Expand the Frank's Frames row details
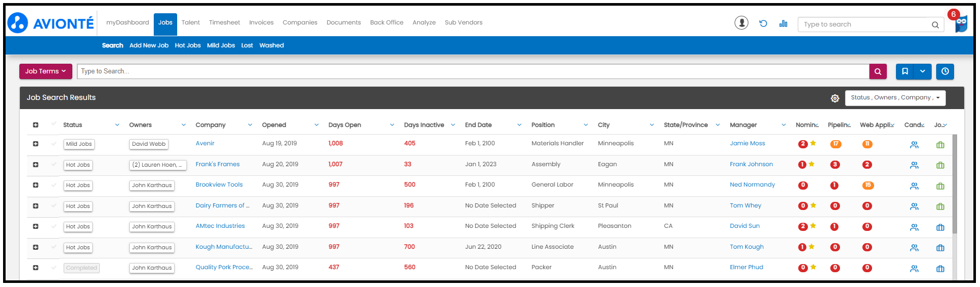This screenshot has height=287, width=980. click(36, 165)
